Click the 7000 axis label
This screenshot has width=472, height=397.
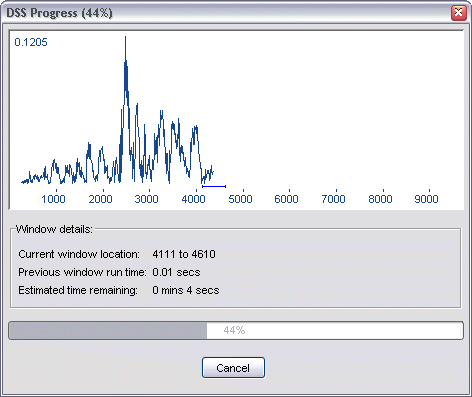click(x=333, y=199)
